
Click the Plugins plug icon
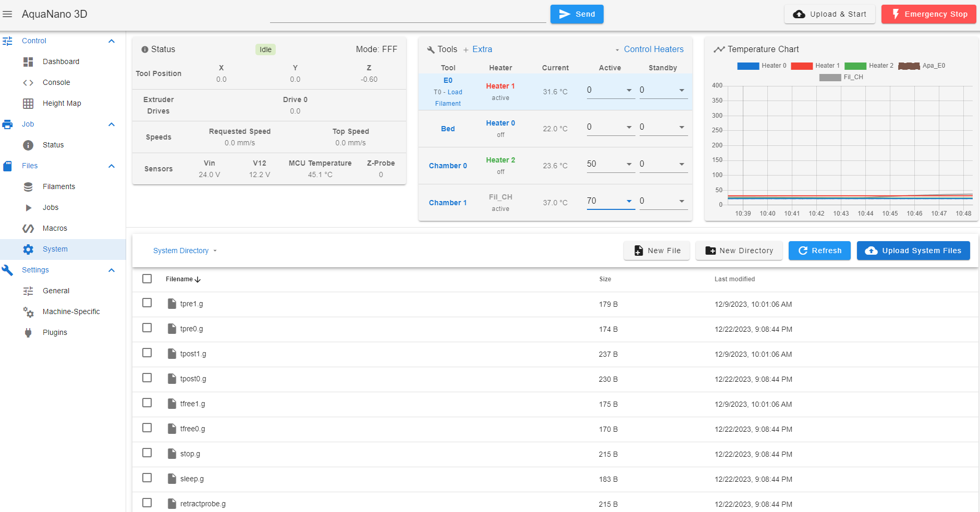click(x=28, y=332)
